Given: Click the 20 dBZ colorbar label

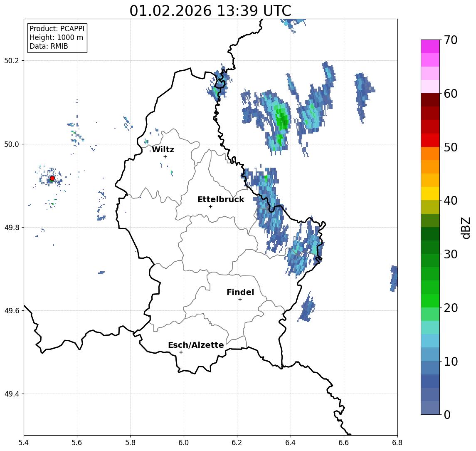Looking at the screenshot, I should click(451, 307).
